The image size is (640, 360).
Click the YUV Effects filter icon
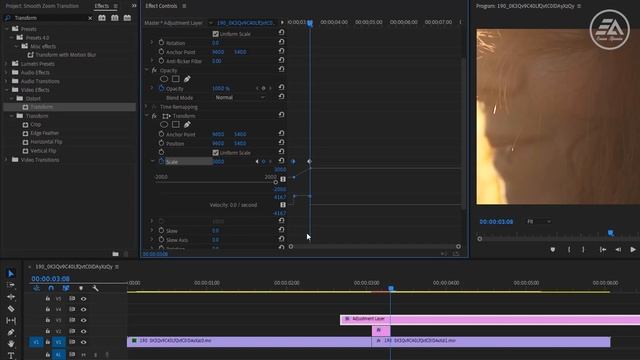point(127,18)
